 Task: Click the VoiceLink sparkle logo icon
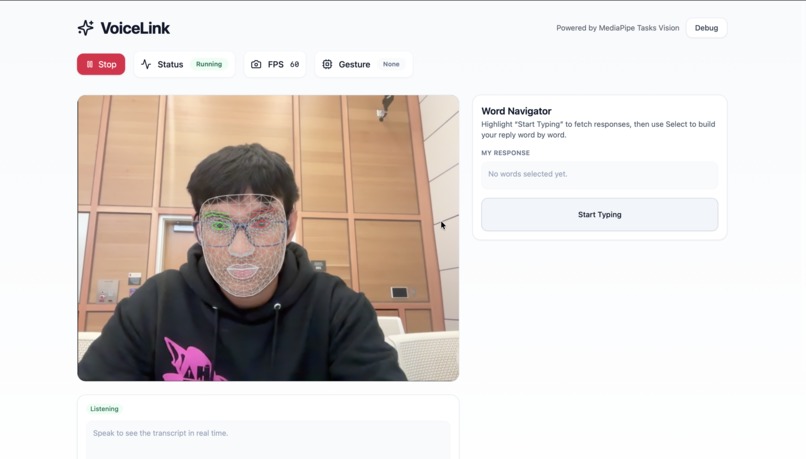point(85,28)
